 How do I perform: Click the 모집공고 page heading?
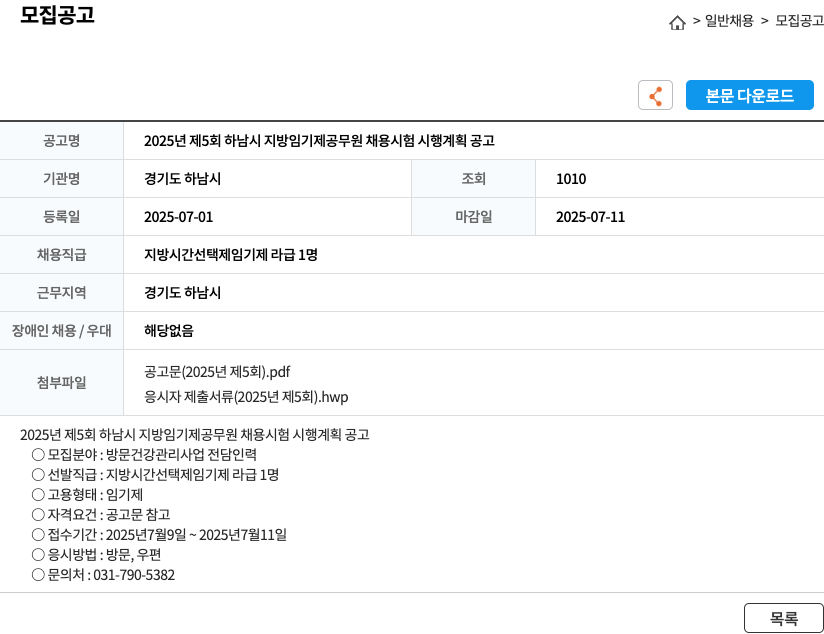[57, 15]
